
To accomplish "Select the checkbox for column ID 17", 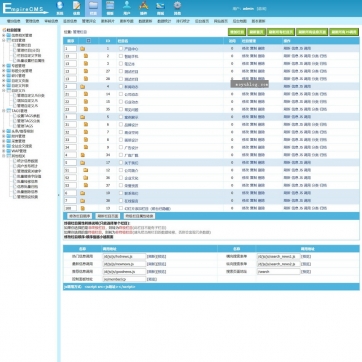I will tap(121, 163).
